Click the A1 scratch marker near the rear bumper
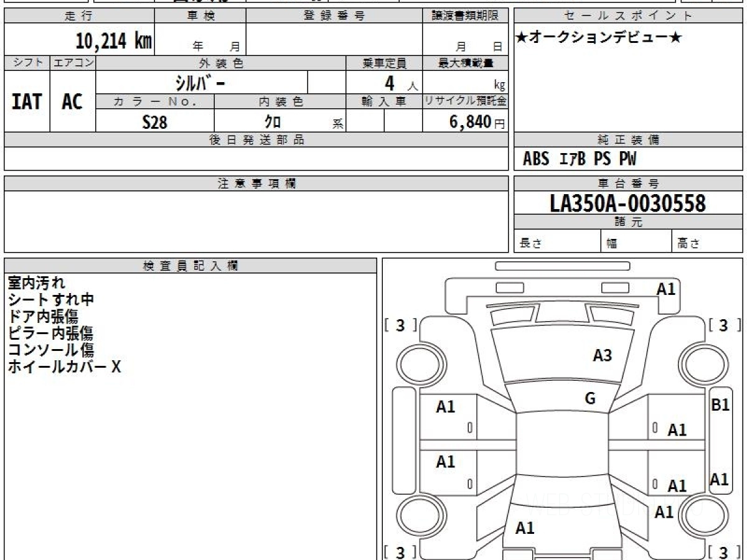Image resolution: width=747 pixels, height=560 pixels. pyautogui.click(x=526, y=528)
